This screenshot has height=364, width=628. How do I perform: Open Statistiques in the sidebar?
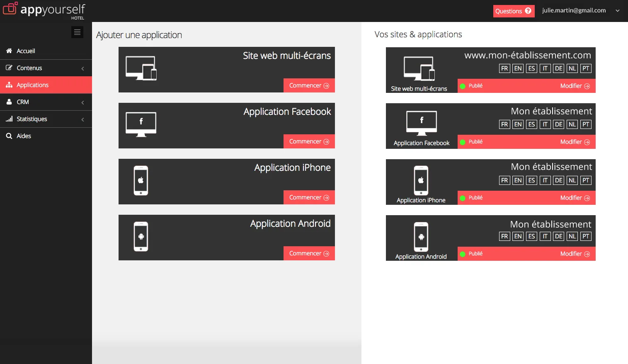pyautogui.click(x=46, y=119)
